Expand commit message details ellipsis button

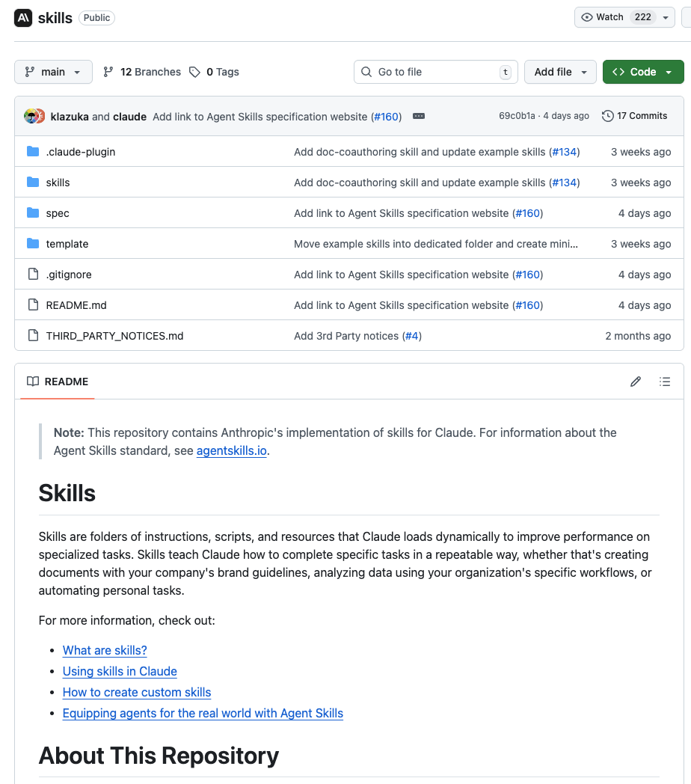(419, 116)
